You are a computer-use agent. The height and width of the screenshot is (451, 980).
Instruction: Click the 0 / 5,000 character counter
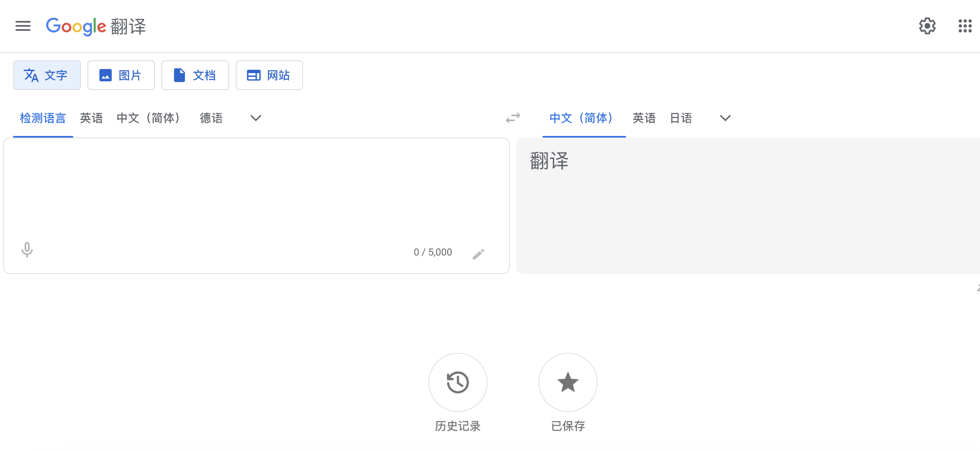click(x=433, y=252)
